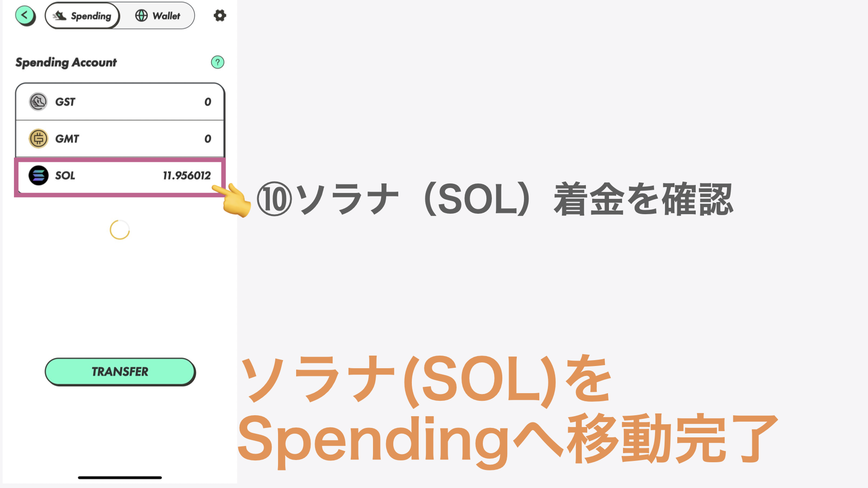868x488 pixels.
Task: Click the GST balance value 0
Action: point(208,102)
